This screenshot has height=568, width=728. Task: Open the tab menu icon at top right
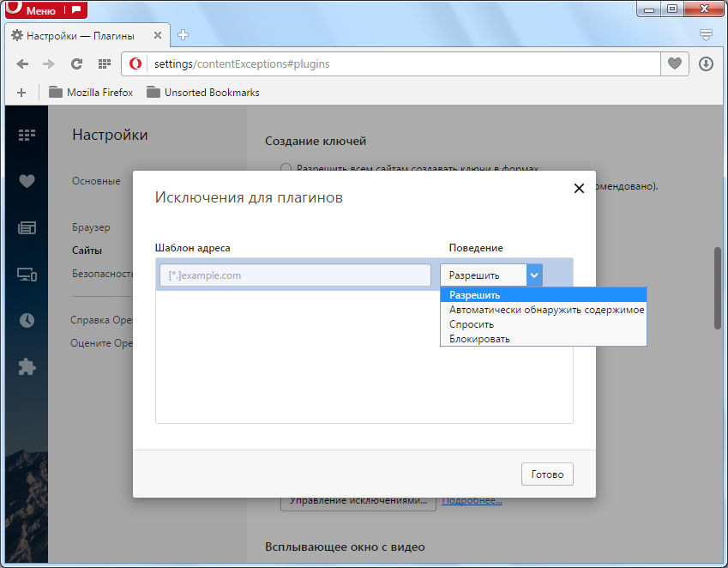(706, 35)
